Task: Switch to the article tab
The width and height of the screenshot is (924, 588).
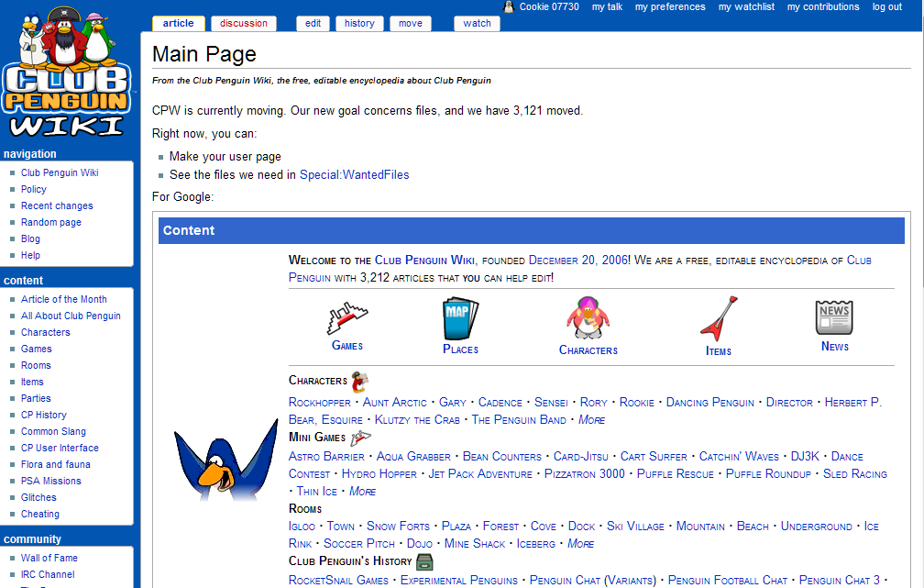Action: (x=178, y=24)
